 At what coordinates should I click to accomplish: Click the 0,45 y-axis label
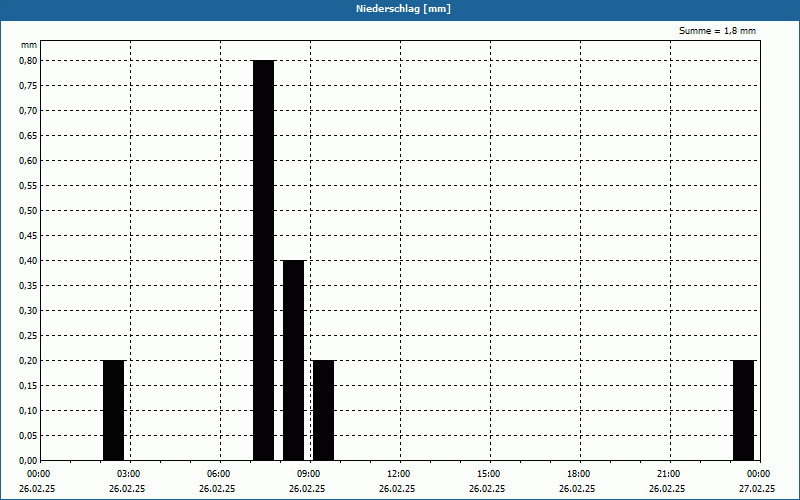(28, 236)
